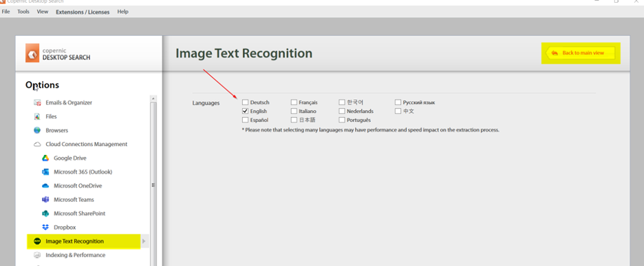This screenshot has height=266, width=644.
Task: Enable the Deutsch language checkbox
Action: point(245,102)
